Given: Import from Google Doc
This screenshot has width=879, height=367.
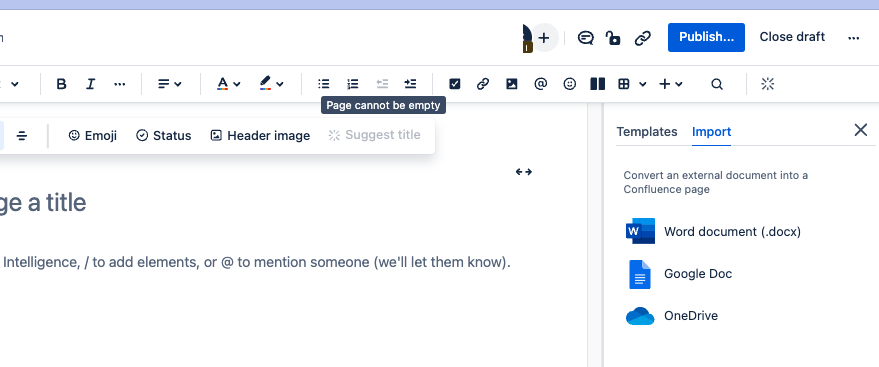Looking at the screenshot, I should 679,274.
